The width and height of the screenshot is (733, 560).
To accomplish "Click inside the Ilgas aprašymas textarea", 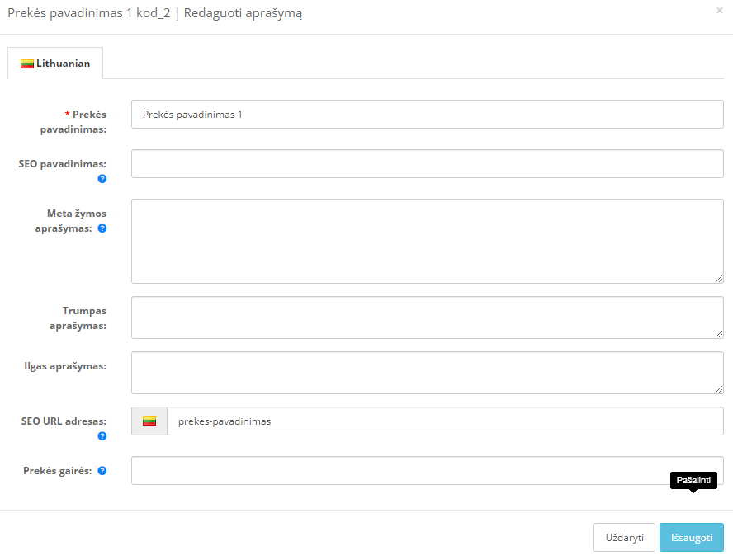I will [428, 373].
